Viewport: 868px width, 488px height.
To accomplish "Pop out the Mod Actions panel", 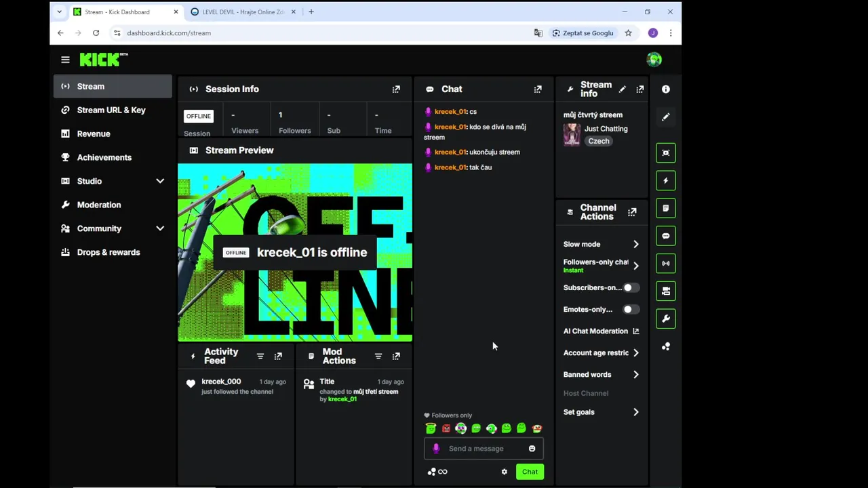I will (x=396, y=356).
